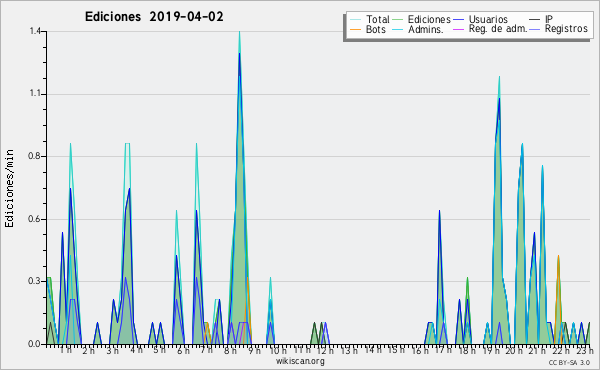Click the '22 h' x-axis label

561,350
